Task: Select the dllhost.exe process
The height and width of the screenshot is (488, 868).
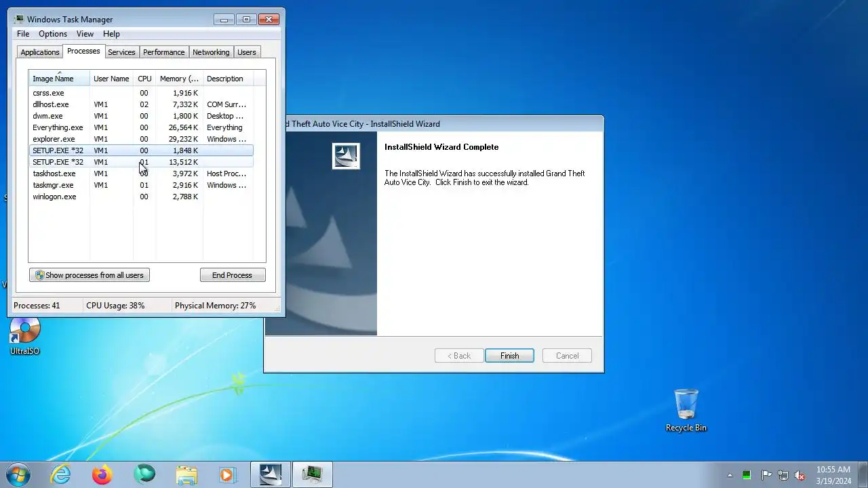Action: pos(141,104)
